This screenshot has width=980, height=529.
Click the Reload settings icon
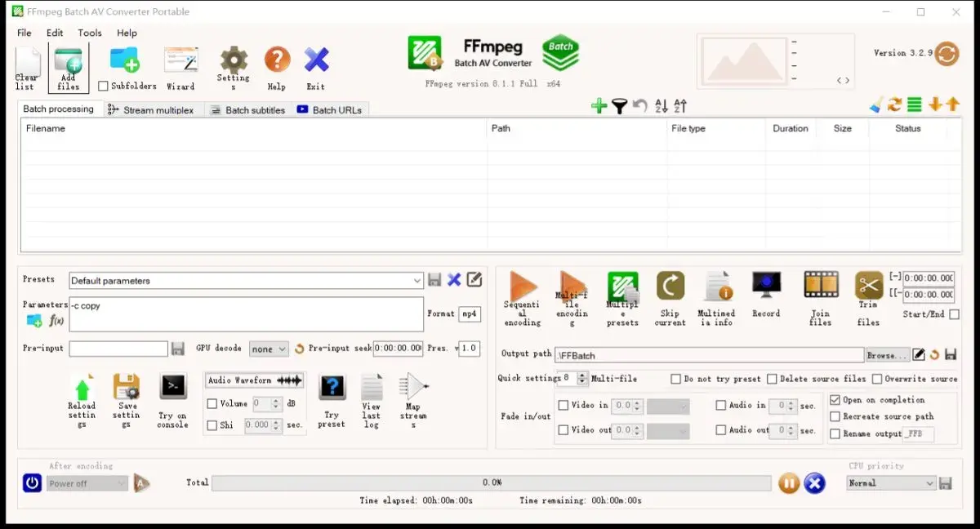[82, 387]
